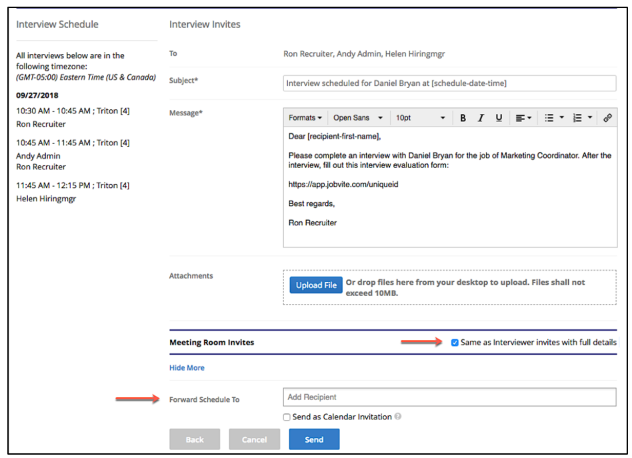
Task: Click the Attachments label
Action: click(191, 276)
